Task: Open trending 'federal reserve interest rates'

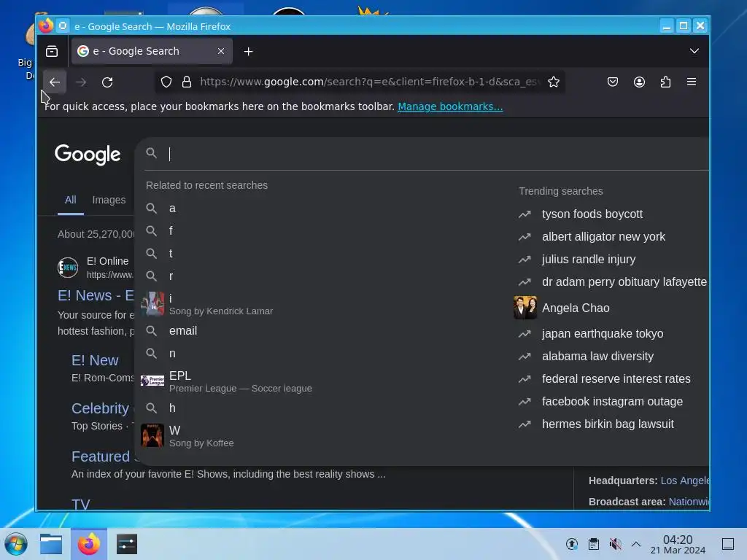Action: [616, 379]
